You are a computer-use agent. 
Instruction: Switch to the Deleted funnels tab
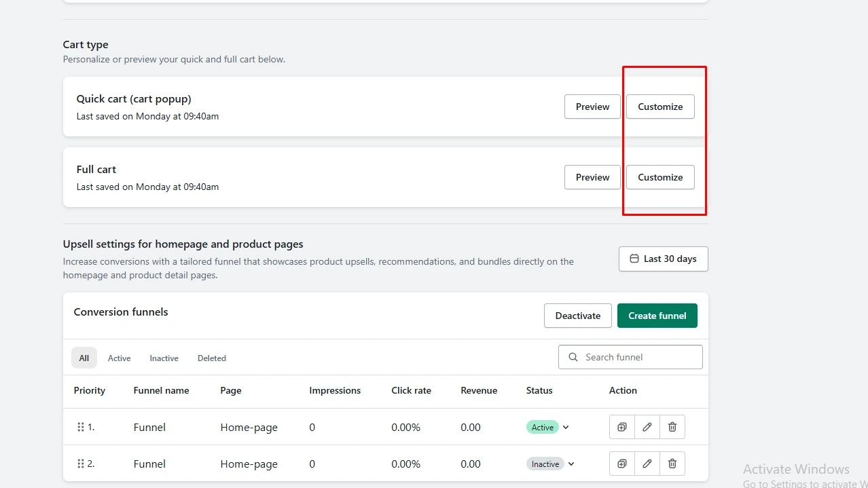click(212, 358)
